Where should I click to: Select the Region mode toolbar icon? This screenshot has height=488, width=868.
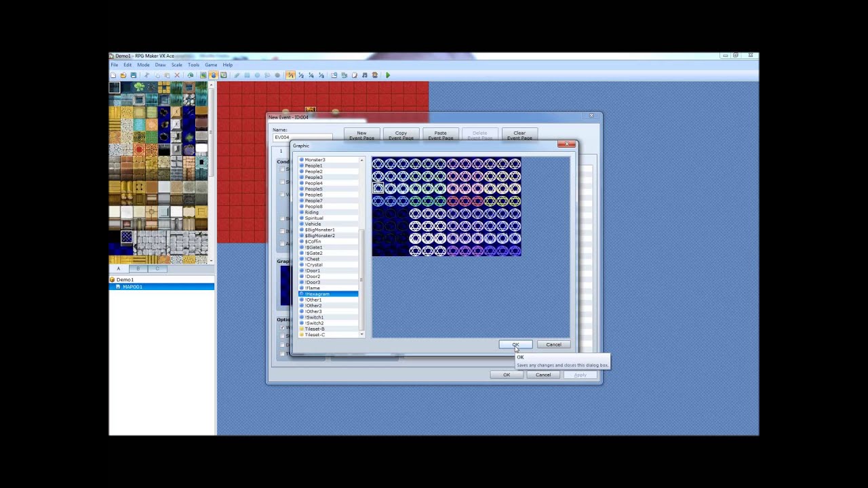223,75
